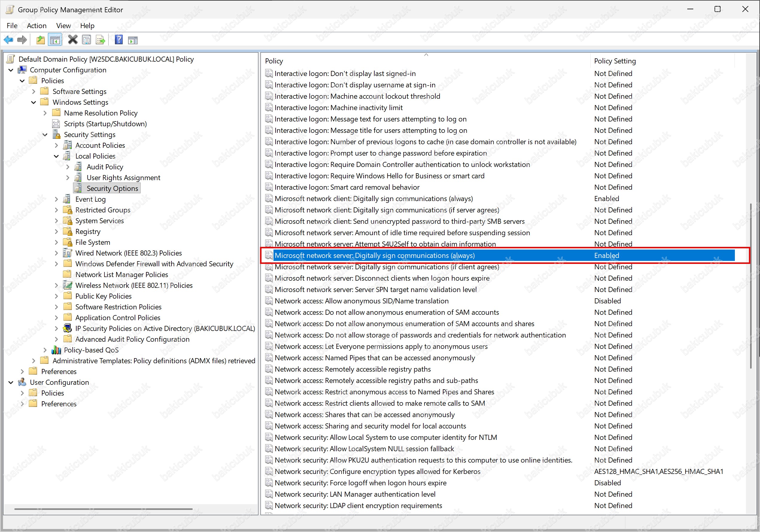This screenshot has height=532, width=760.
Task: Click the Back arrow toolbar icon
Action: (x=8, y=40)
